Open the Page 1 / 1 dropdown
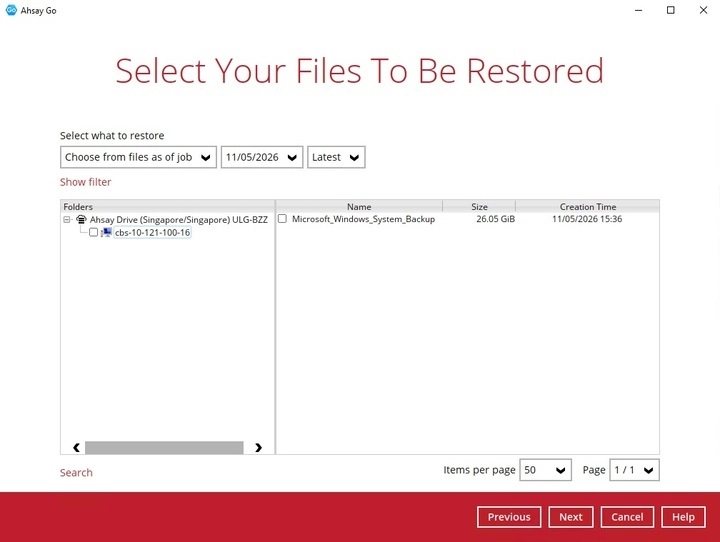Screen dimensions: 720x542 coord(635,470)
